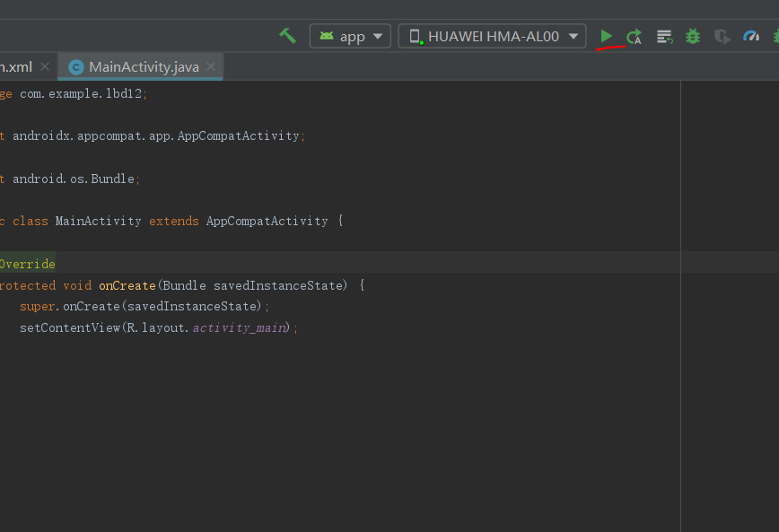This screenshot has height=532, width=779.
Task: Click the Java class icon on MainActivity tab
Action: coord(76,67)
